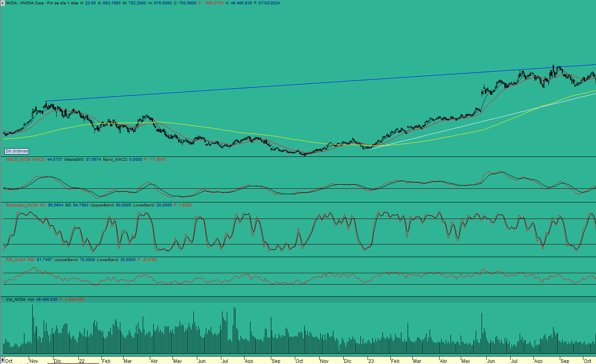Click the 'SD: 94,7983' stochastic value
The image size is (596, 364).
(x=77, y=205)
